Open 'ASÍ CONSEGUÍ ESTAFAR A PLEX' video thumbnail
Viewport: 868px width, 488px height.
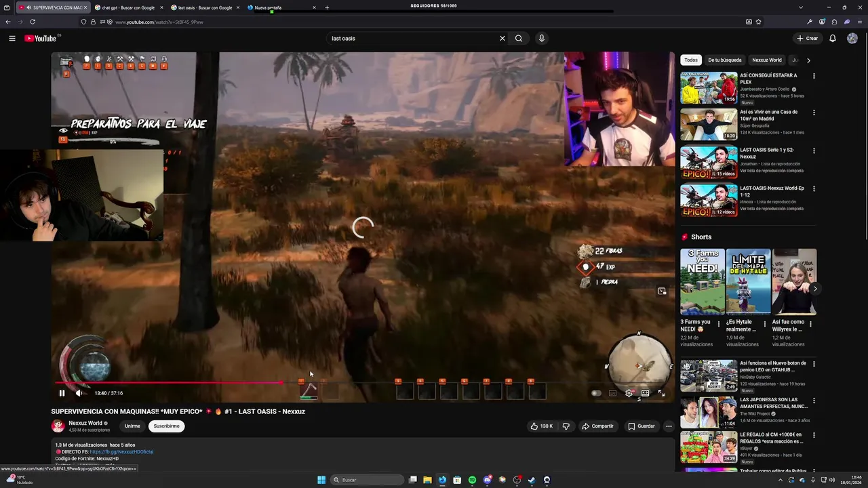709,87
